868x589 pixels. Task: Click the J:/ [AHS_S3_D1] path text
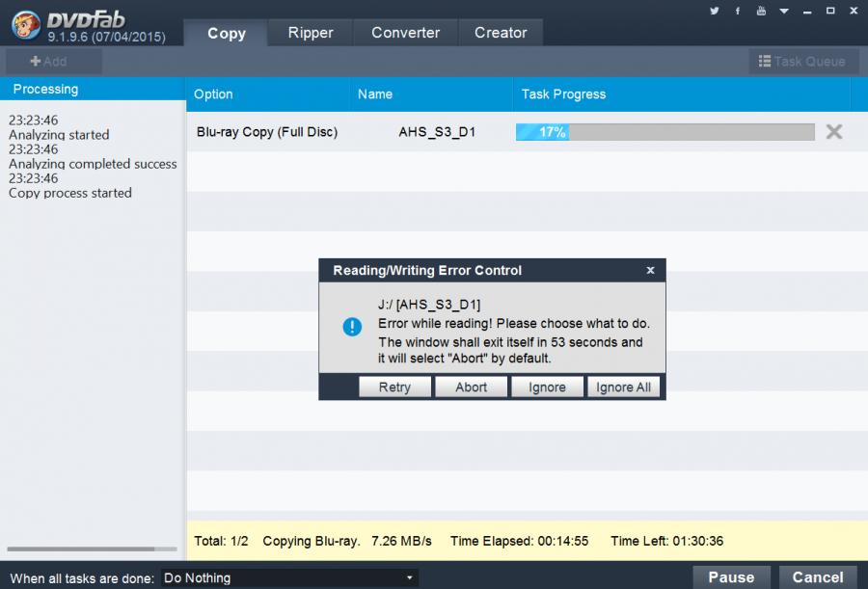429,305
